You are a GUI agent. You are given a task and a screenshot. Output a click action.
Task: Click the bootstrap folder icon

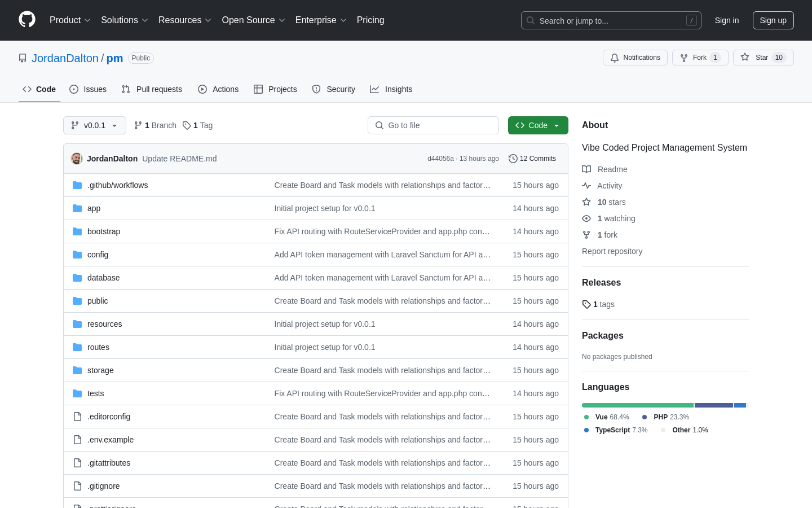click(77, 231)
